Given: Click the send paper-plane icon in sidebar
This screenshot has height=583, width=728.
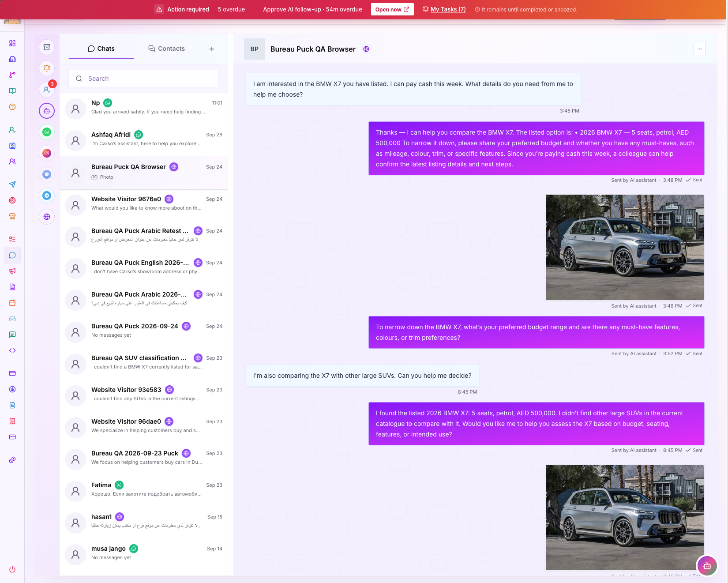Looking at the screenshot, I should click(x=12, y=184).
